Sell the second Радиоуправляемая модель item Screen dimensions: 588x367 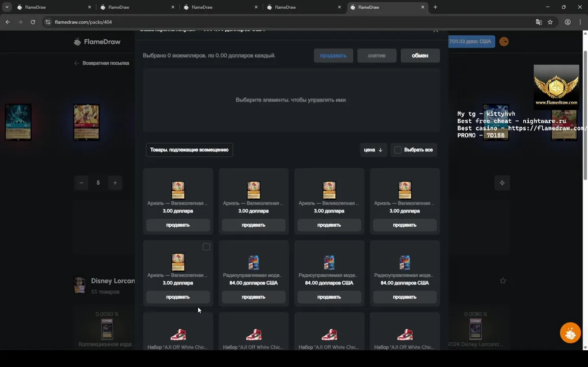(329, 297)
